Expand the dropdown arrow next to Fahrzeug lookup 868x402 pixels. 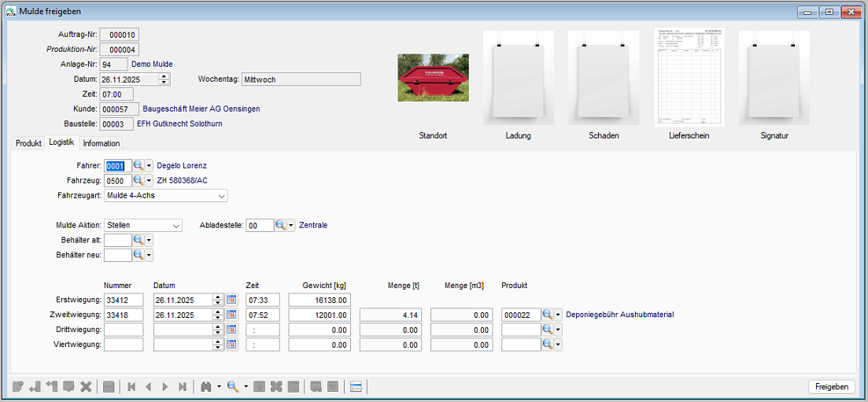coord(150,181)
